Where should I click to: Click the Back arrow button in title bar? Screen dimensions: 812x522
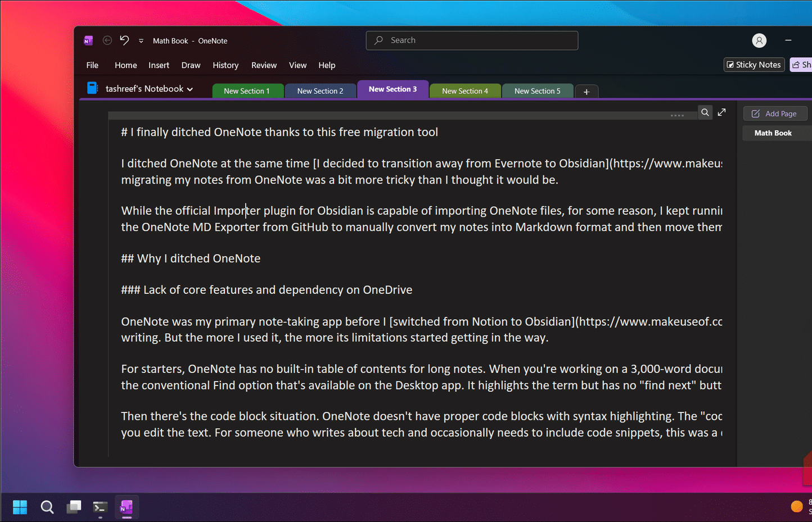[x=107, y=40]
